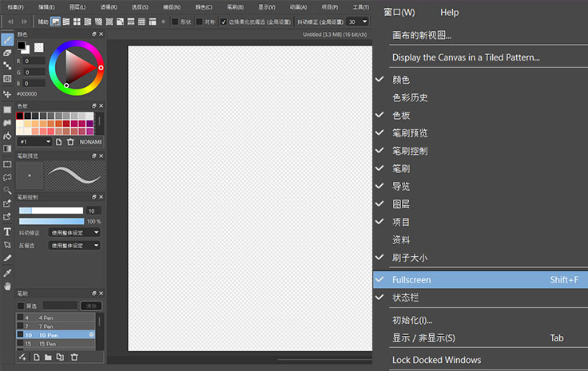Select the Dot tool icon
This screenshot has height=371, width=588.
(7, 65)
